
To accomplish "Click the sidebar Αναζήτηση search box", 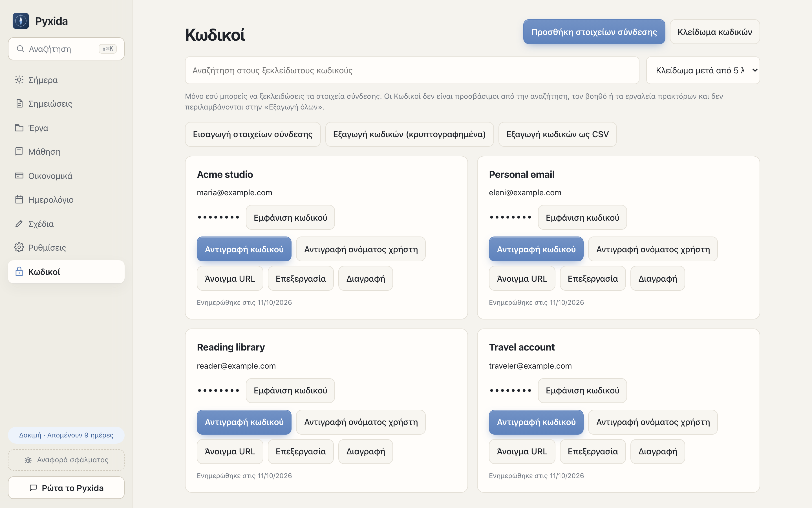I will click(x=66, y=49).
